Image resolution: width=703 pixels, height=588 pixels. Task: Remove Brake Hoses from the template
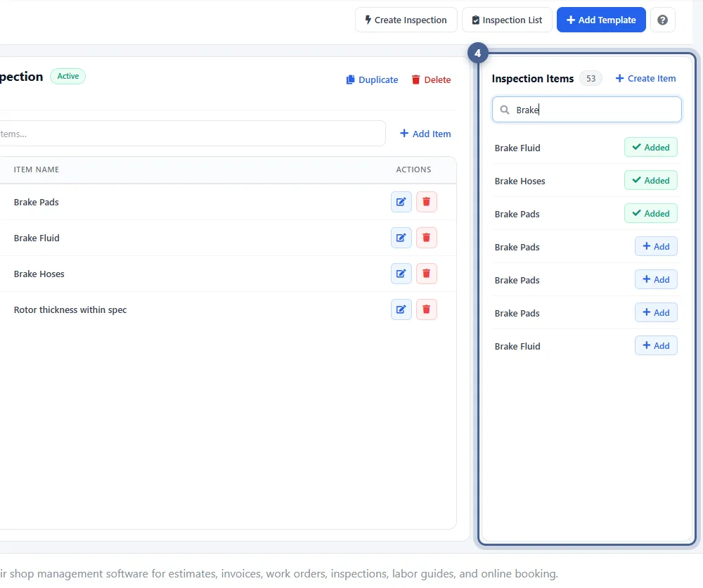coord(427,274)
